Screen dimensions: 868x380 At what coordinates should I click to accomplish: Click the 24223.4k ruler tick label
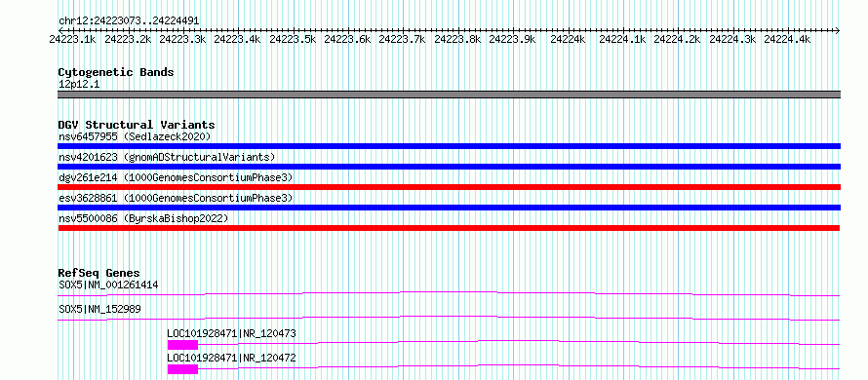237,39
